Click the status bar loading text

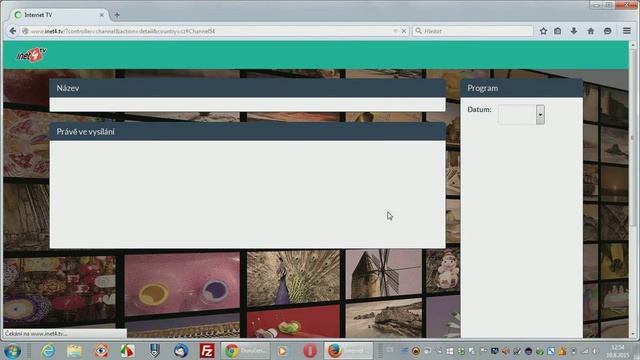[36, 333]
